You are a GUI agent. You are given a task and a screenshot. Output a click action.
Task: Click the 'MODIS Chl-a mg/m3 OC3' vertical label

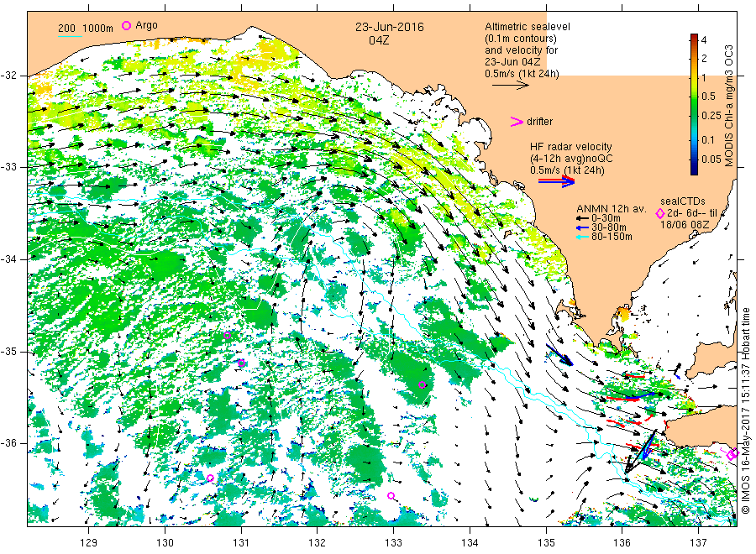[728, 106]
